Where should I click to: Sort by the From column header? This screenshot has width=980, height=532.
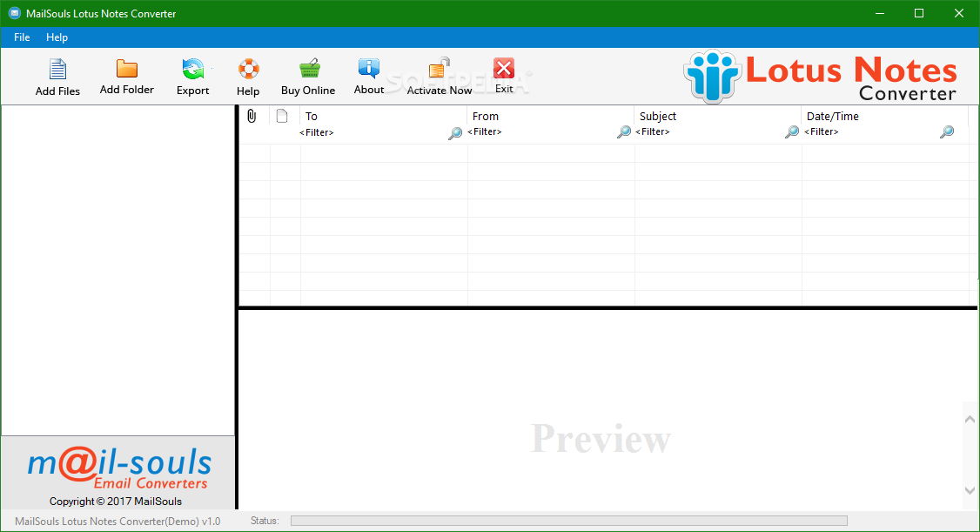coord(485,117)
